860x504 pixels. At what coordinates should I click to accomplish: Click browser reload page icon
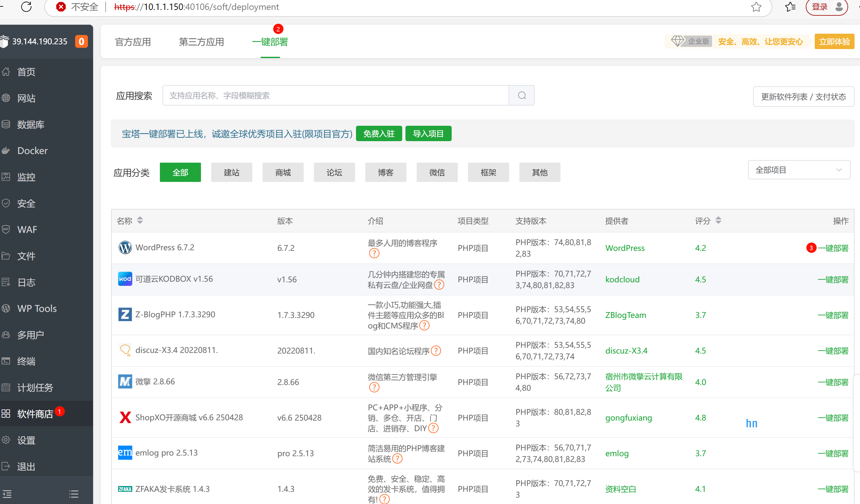[x=26, y=7]
